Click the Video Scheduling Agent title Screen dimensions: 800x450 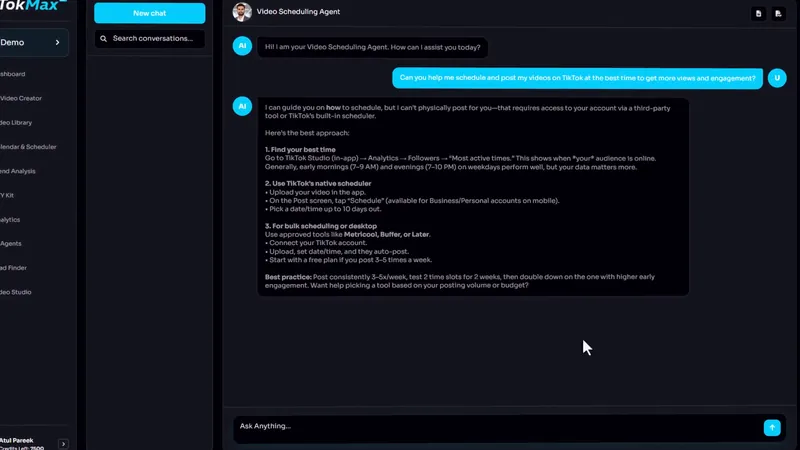point(298,12)
